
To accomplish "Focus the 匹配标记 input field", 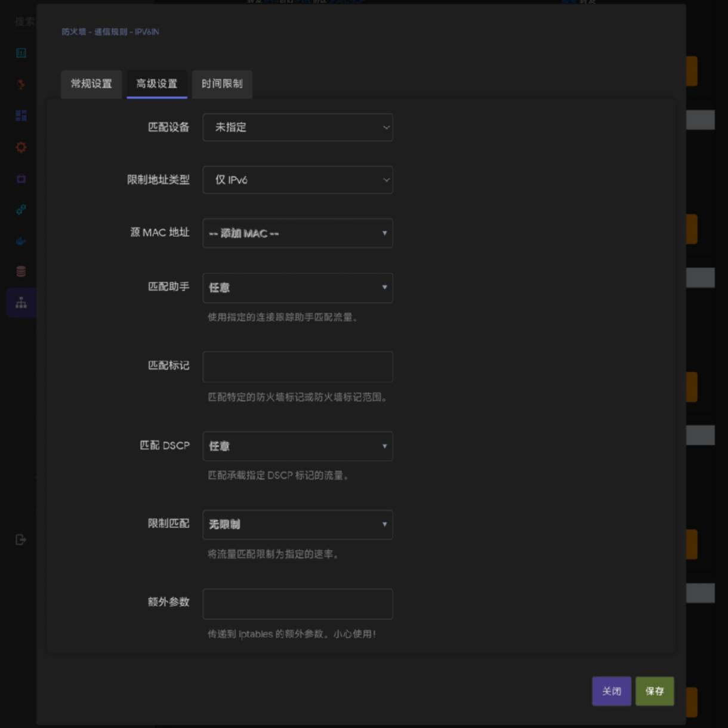I will [298, 366].
